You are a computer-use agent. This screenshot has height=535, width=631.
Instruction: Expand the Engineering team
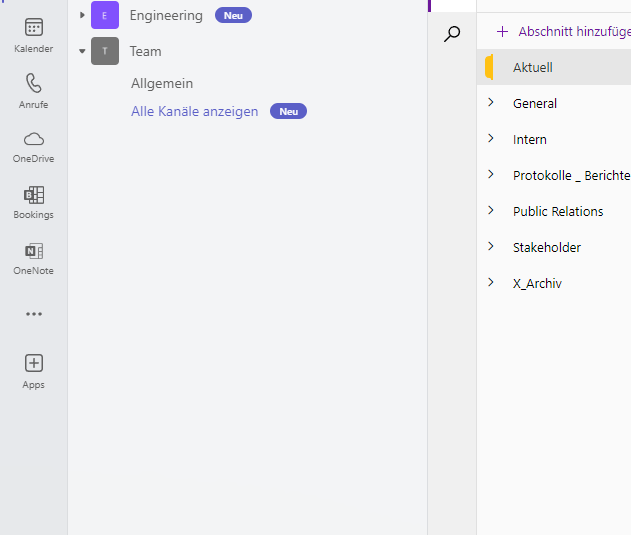point(82,15)
